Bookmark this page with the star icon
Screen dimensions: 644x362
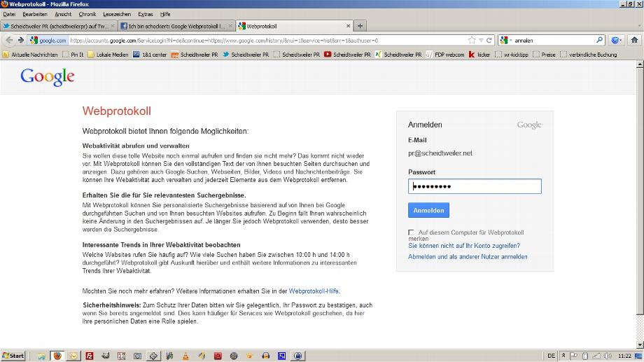(472, 41)
